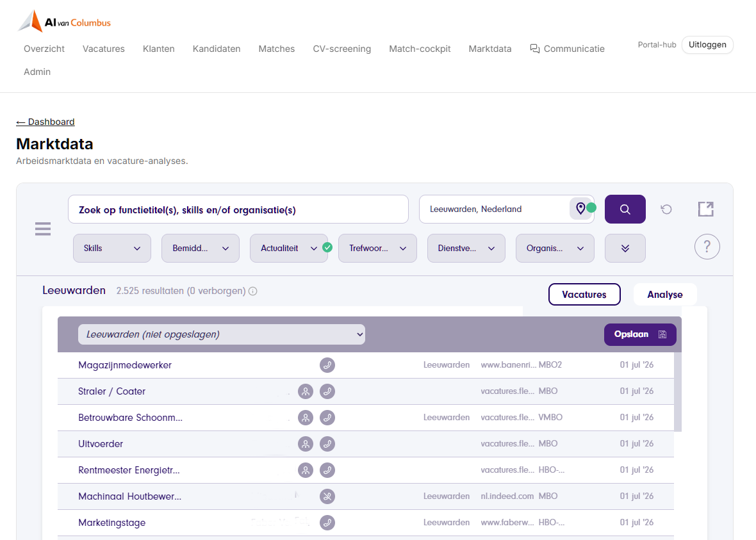Click the results list vertical scrollbar

(678, 391)
